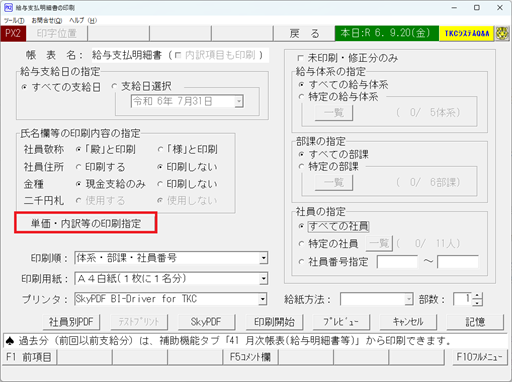Click 単価・内訳等の印刷指定 button
Viewport: 512px width, 382px height.
click(x=86, y=223)
